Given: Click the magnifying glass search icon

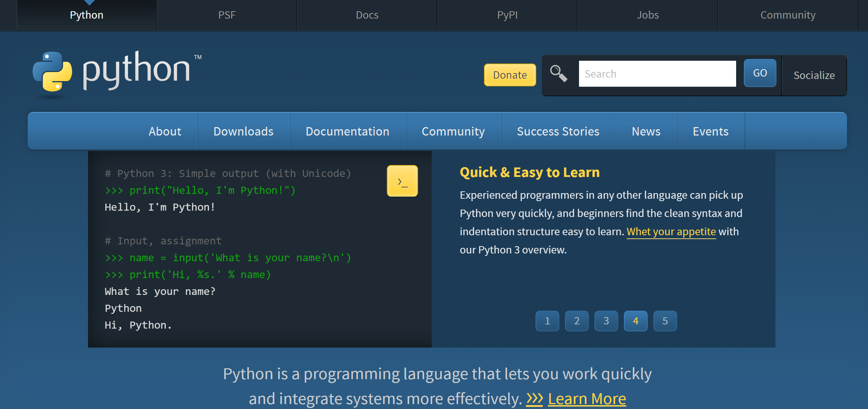Looking at the screenshot, I should [x=558, y=73].
